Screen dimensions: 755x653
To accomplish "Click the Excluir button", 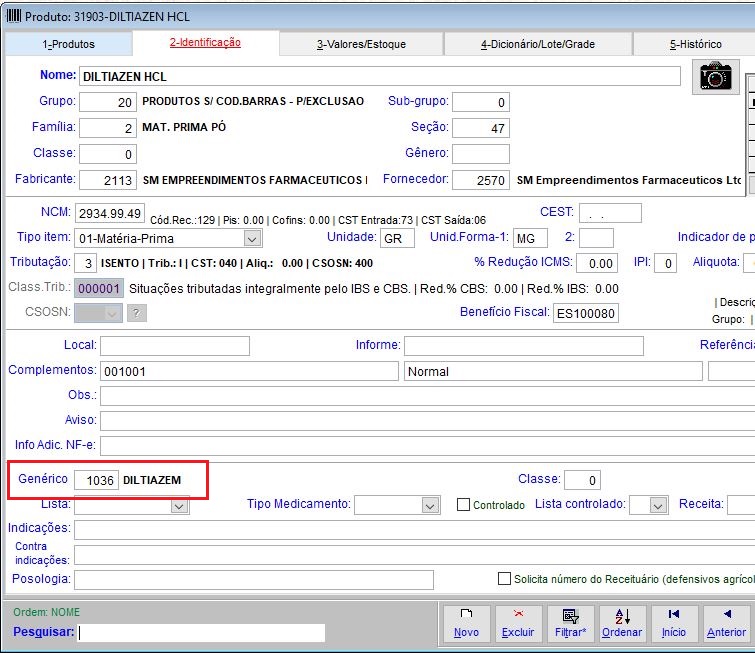I will (518, 624).
